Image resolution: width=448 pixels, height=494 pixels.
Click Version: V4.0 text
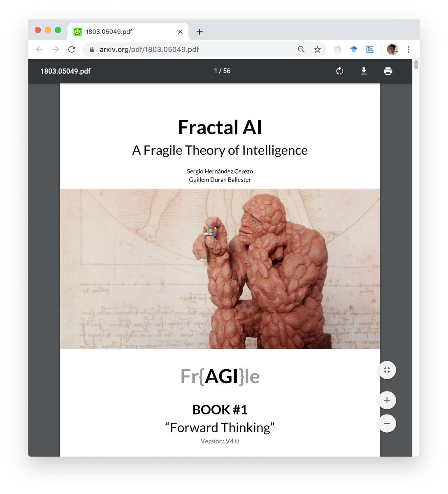pyautogui.click(x=220, y=441)
